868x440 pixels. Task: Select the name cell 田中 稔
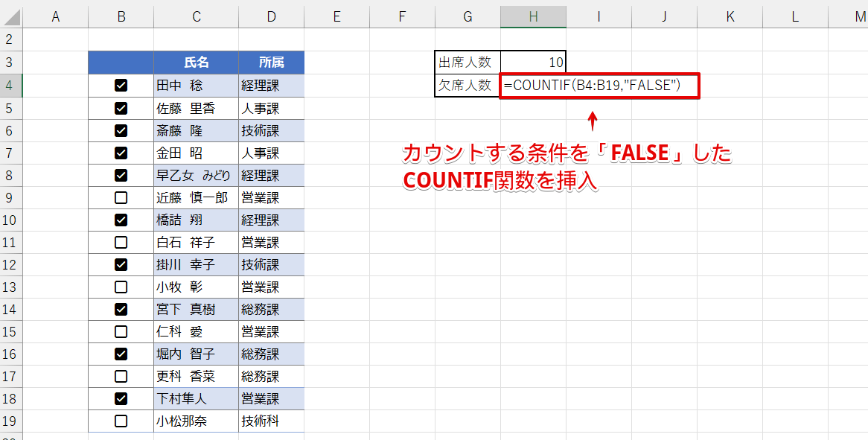[x=197, y=85]
